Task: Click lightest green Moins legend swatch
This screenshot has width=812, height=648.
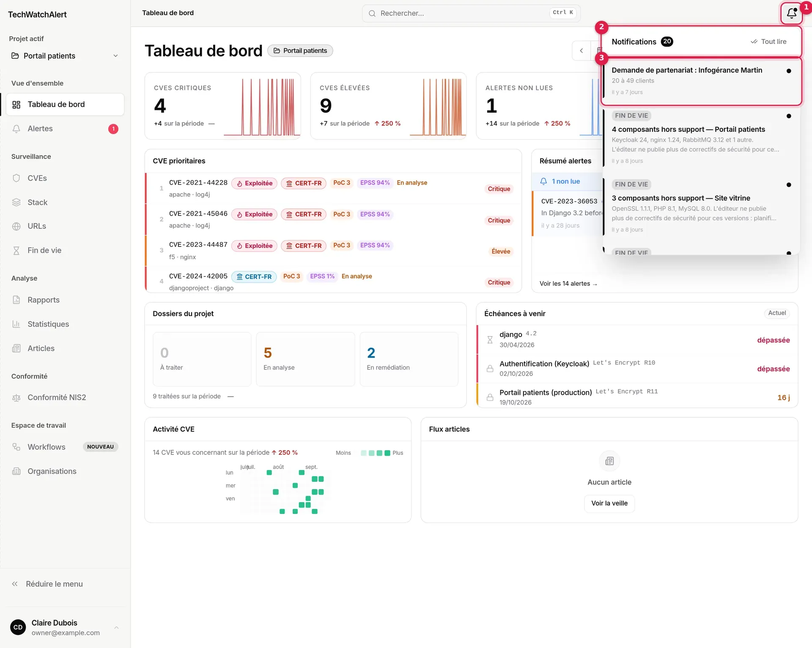Action: (364, 453)
